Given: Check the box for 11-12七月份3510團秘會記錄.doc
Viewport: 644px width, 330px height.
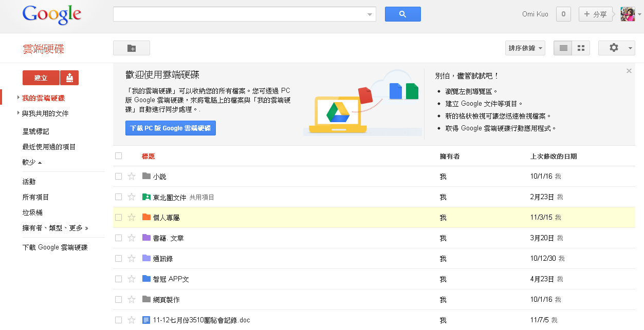Looking at the screenshot, I should tap(119, 320).
